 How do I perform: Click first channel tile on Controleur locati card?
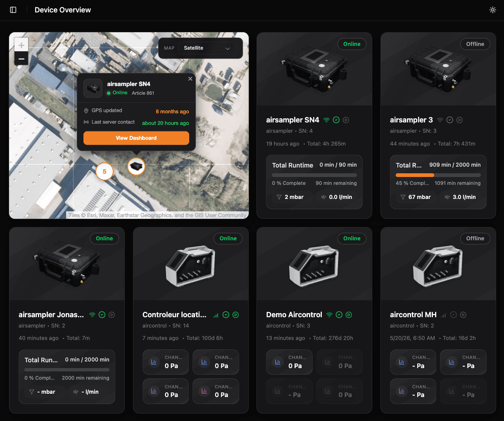pyautogui.click(x=166, y=362)
